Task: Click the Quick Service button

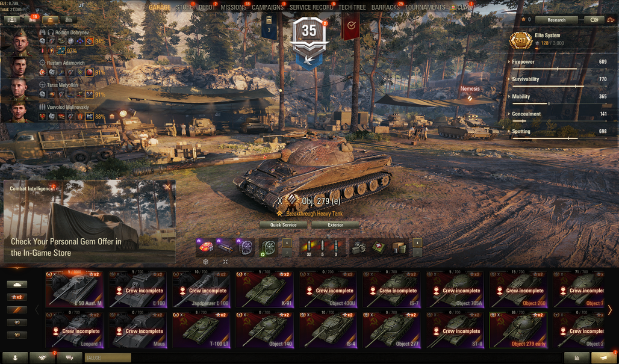Action: pyautogui.click(x=284, y=225)
